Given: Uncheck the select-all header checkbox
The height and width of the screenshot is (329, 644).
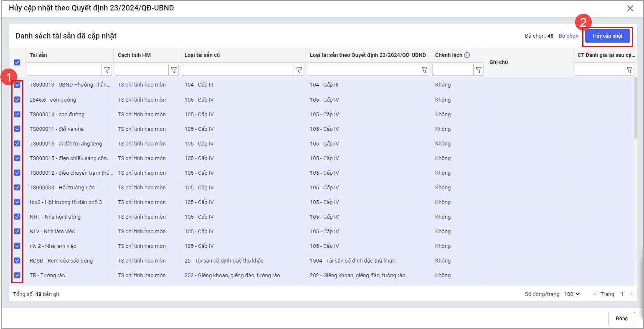Looking at the screenshot, I should pyautogui.click(x=17, y=62).
